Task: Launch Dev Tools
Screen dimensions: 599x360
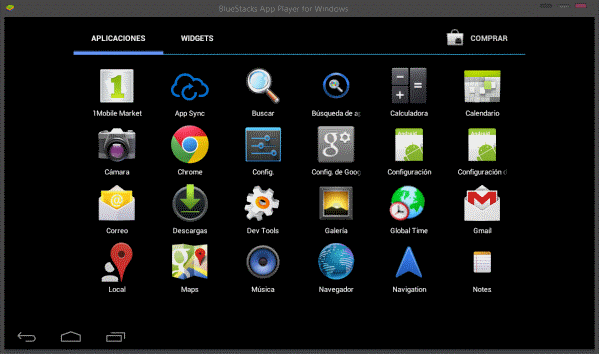Action: [x=263, y=203]
